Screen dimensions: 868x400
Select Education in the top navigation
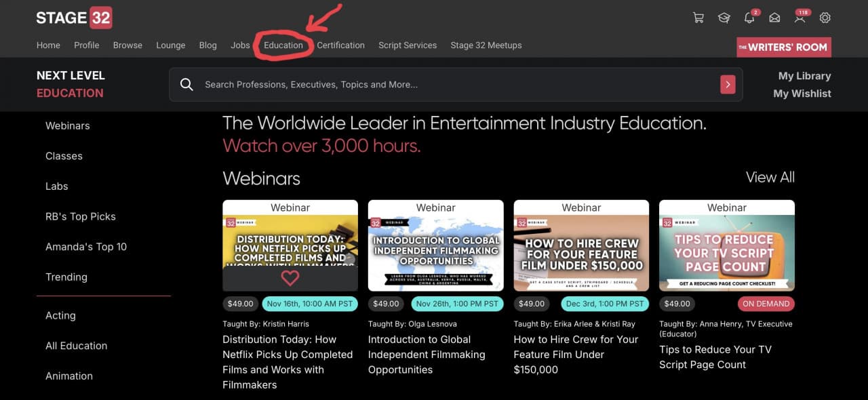point(283,45)
